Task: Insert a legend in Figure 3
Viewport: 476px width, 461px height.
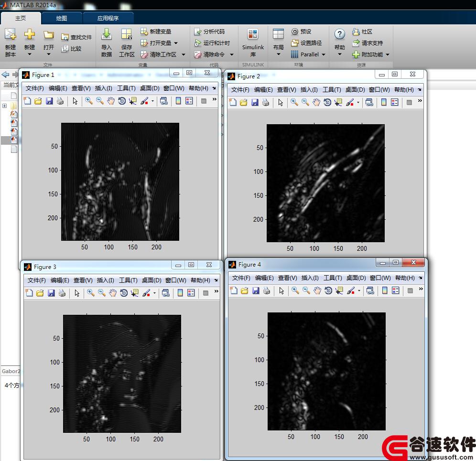Action: click(x=191, y=292)
